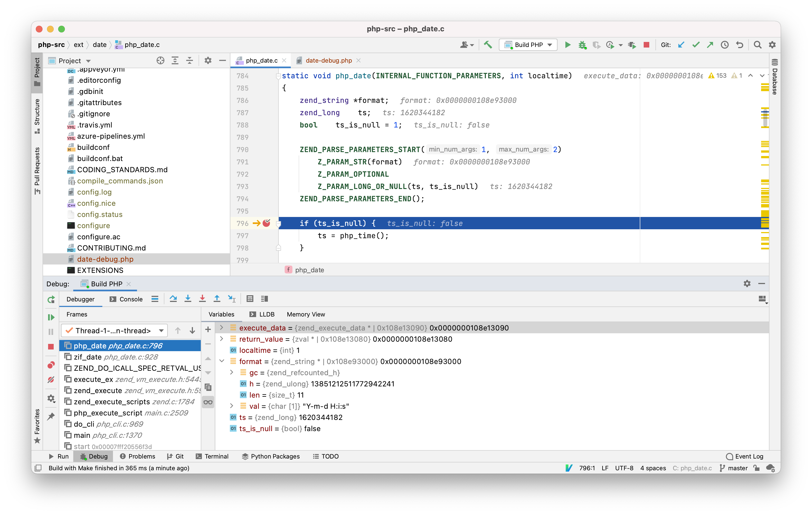Click the Rerun Build PHP icon
The height and width of the screenshot is (515, 812).
(x=51, y=299)
